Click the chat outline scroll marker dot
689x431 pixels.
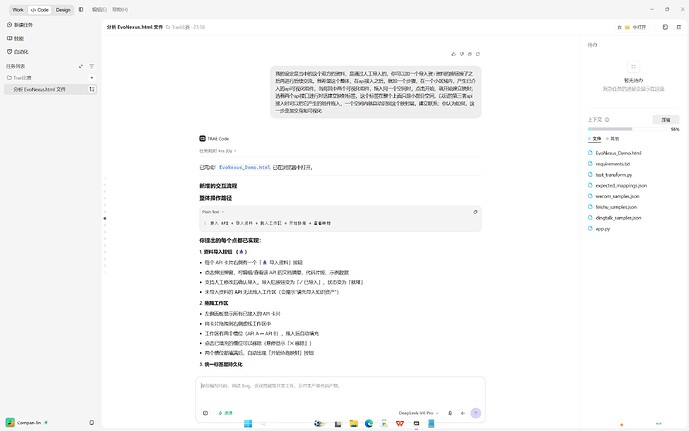[x=105, y=218]
